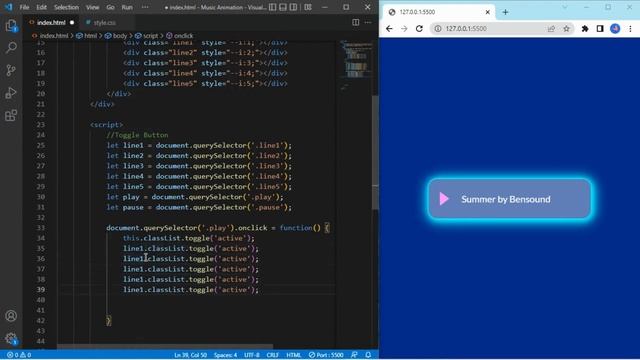Open the Extensions view
The height and width of the screenshot is (360, 640).
click(x=11, y=115)
